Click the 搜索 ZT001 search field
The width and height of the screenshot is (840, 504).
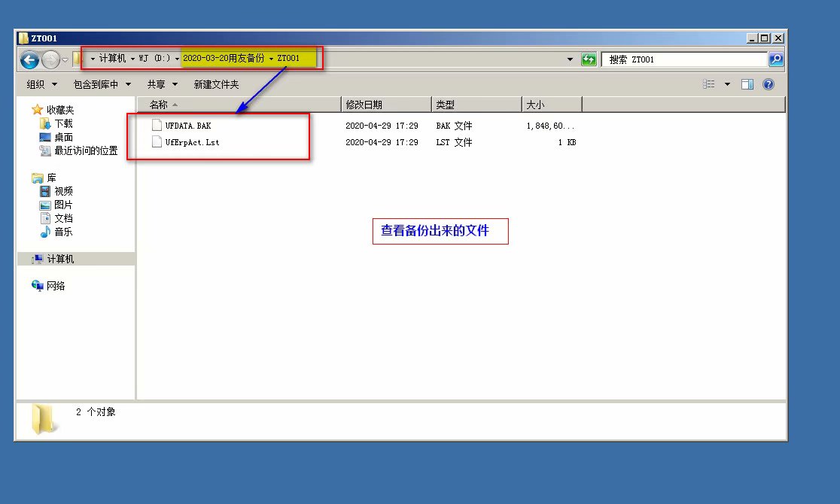pos(683,59)
